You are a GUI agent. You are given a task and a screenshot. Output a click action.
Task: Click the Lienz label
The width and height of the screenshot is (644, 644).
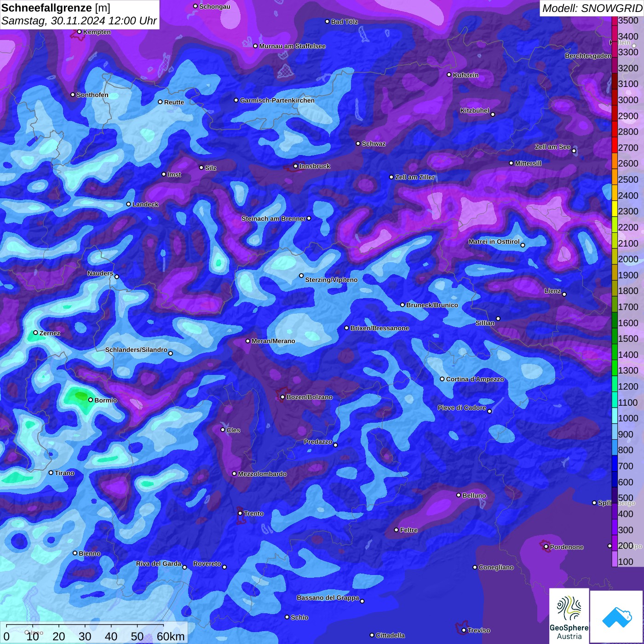[x=552, y=291]
